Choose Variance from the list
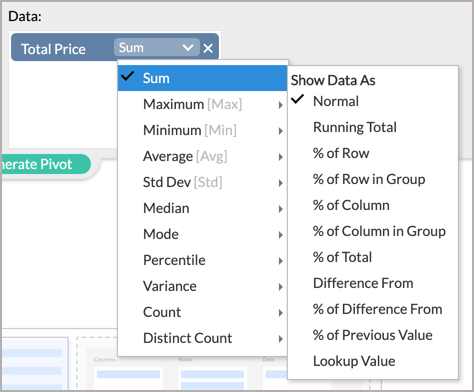 [x=202, y=286]
